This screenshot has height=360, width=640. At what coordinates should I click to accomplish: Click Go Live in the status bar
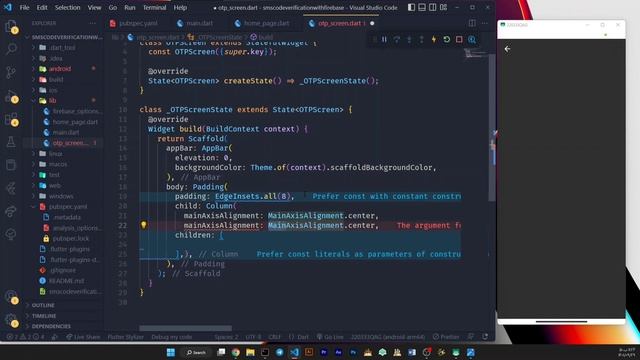[x=330, y=337]
